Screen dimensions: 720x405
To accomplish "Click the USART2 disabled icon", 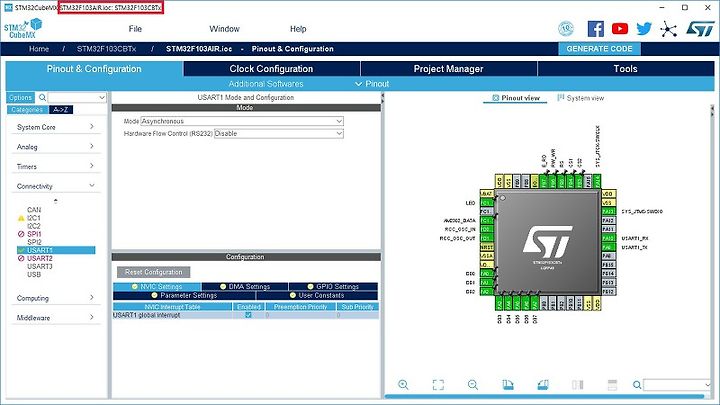I will 21,259.
